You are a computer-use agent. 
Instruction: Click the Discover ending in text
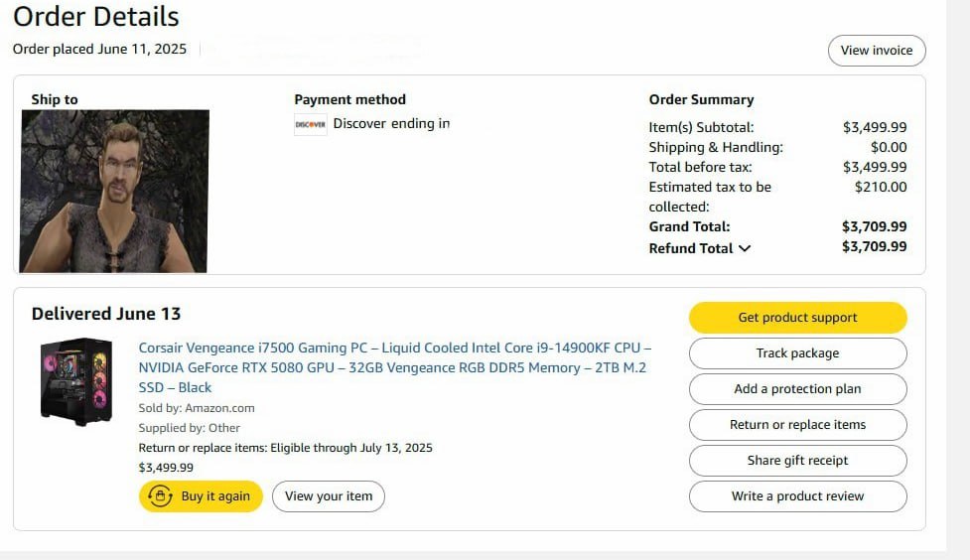[391, 124]
